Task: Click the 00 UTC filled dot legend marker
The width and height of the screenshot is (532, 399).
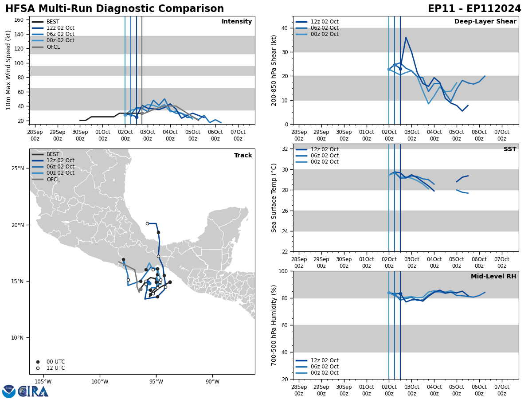Action: 38,362
